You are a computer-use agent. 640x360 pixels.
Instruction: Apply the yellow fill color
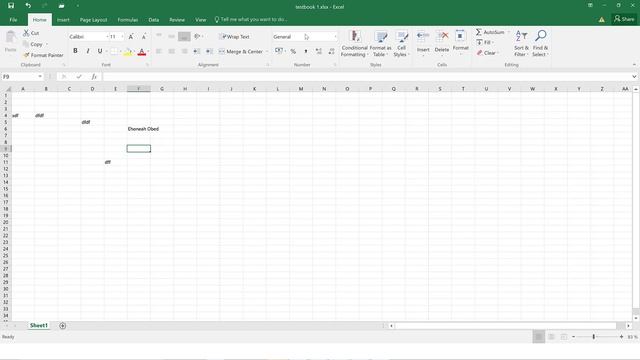pos(128,52)
